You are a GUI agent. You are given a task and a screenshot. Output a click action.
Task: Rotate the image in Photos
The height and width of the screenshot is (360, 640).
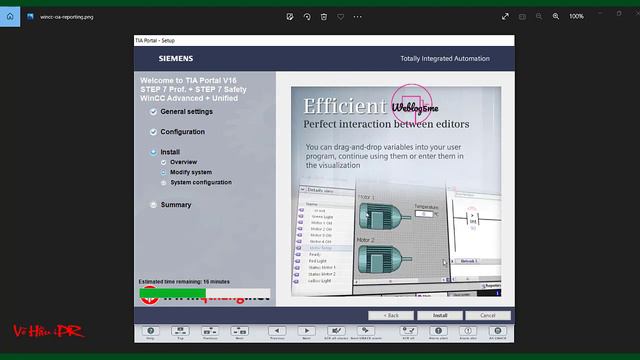click(307, 17)
